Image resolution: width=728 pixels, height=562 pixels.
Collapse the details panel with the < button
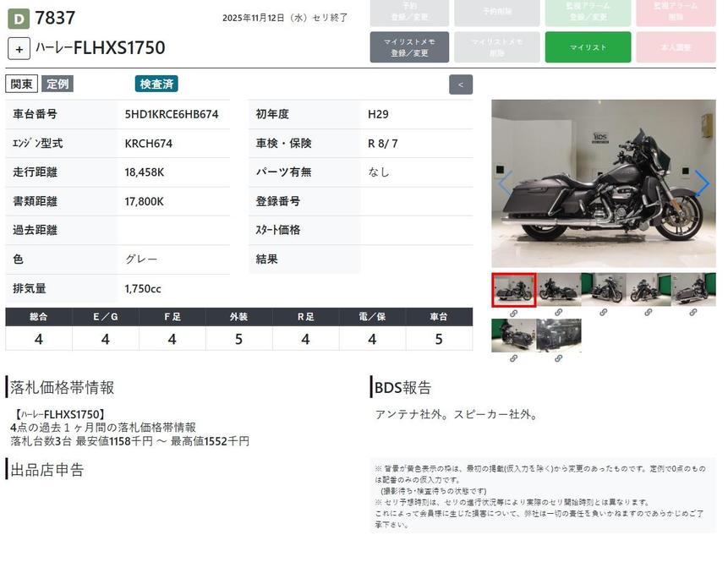pos(461,85)
